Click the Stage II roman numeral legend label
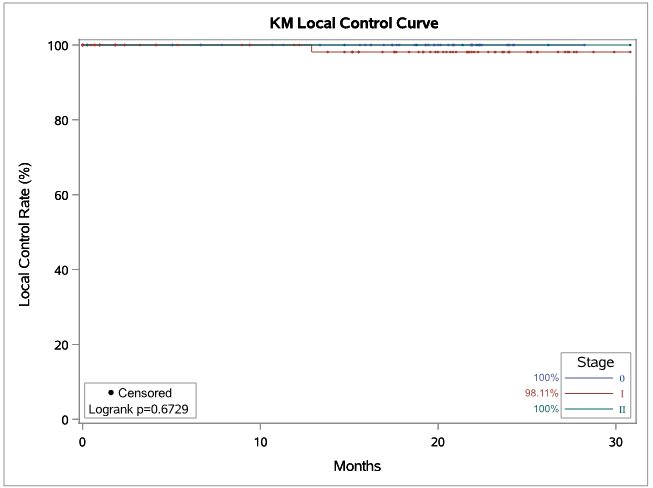Viewport: 653px width, 488px height. coord(623,410)
